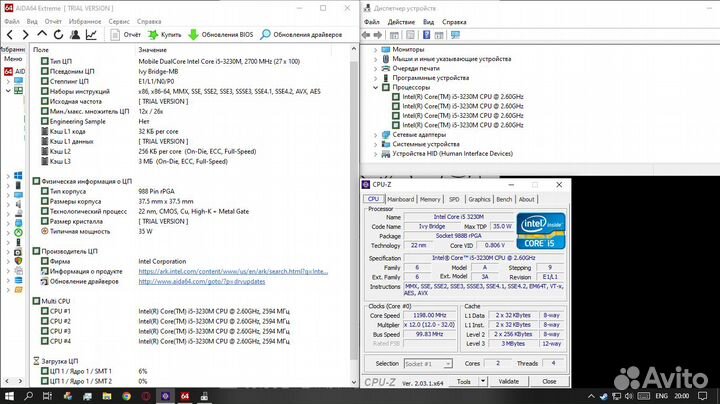Click scan hardware monitor icon in Device Manager

tap(455, 35)
